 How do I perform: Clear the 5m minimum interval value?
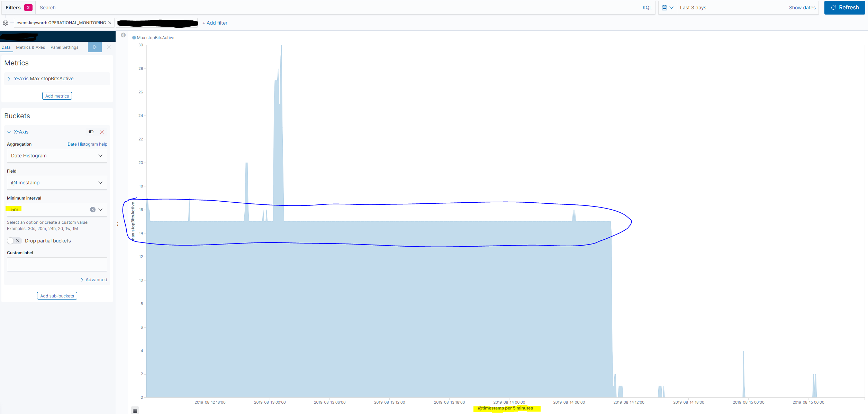pyautogui.click(x=92, y=210)
